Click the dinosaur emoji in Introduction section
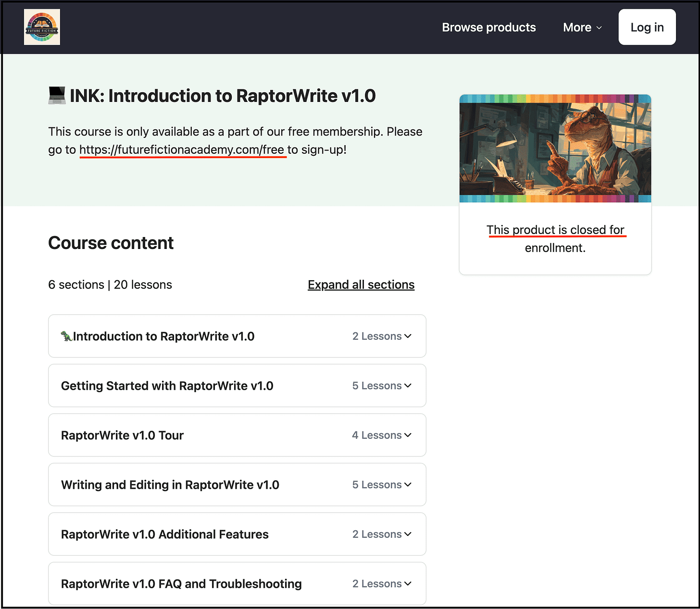700x609 pixels. (x=66, y=336)
